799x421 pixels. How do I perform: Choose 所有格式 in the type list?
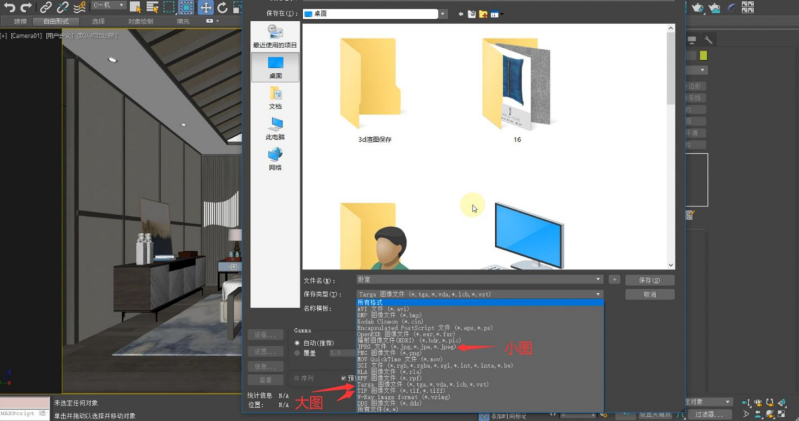(x=480, y=302)
